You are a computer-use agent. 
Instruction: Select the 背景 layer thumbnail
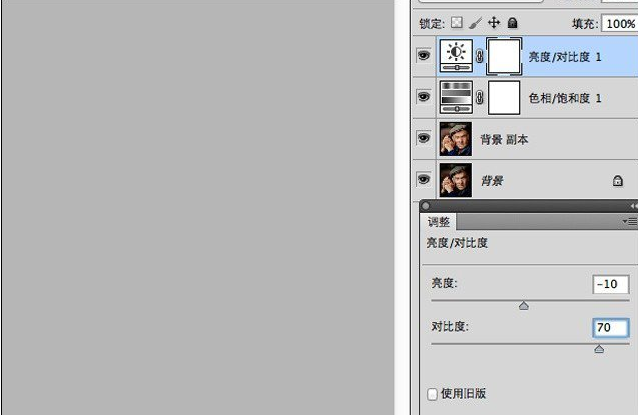456,180
